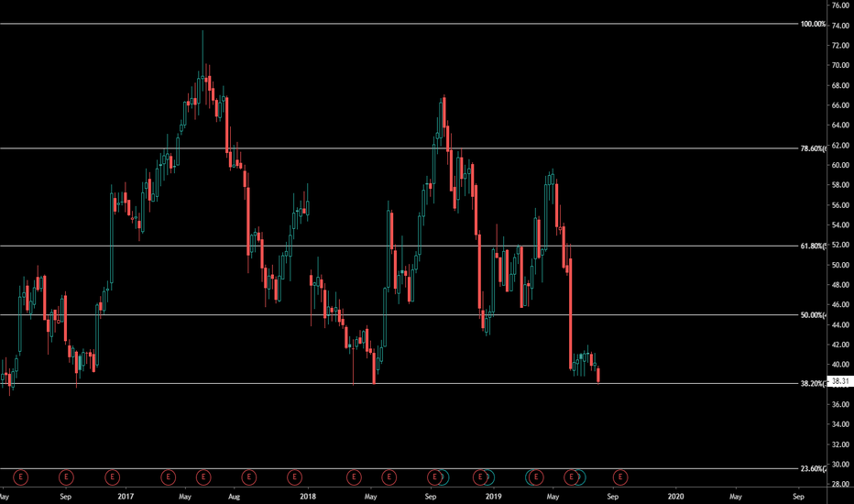Click 2018 on the time axis
The height and width of the screenshot is (504, 854).
tap(308, 497)
